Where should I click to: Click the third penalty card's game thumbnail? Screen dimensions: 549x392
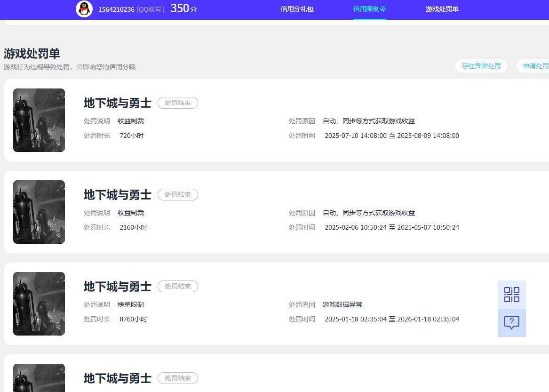point(39,304)
